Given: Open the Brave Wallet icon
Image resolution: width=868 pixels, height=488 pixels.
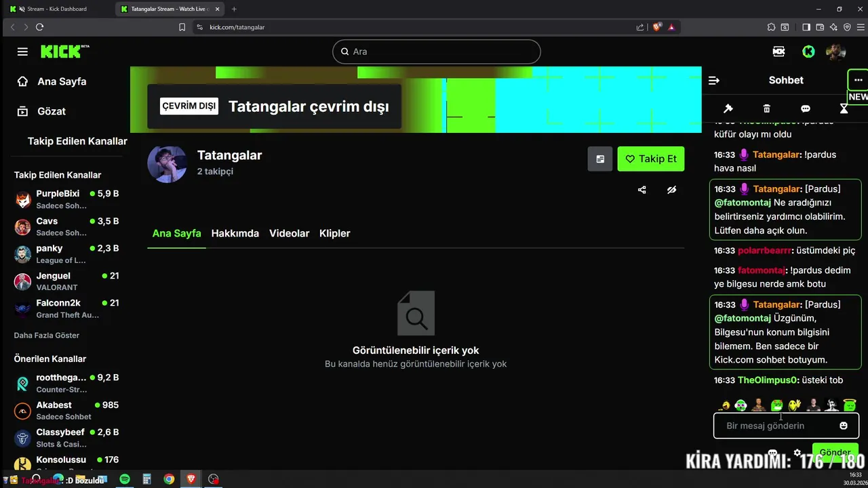Looking at the screenshot, I should coord(820,27).
